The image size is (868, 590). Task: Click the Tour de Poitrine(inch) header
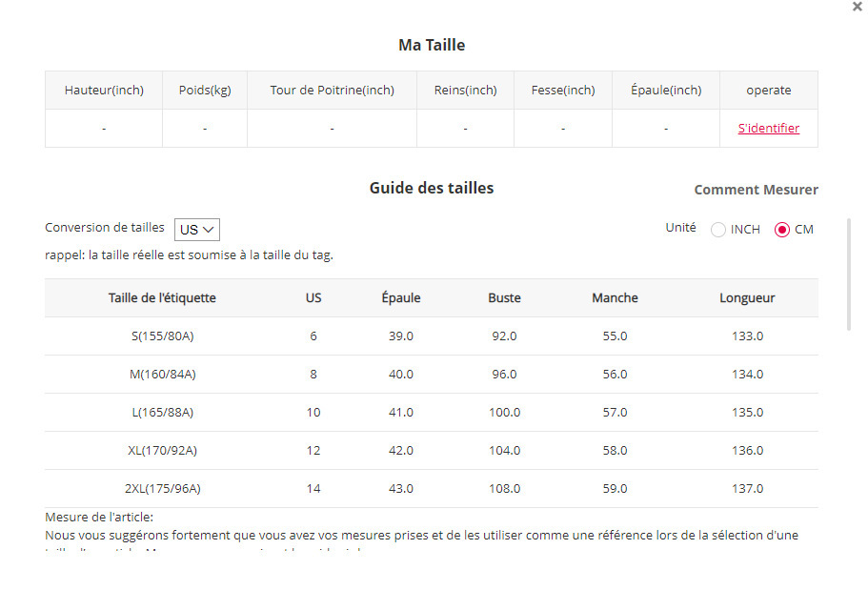[332, 91]
